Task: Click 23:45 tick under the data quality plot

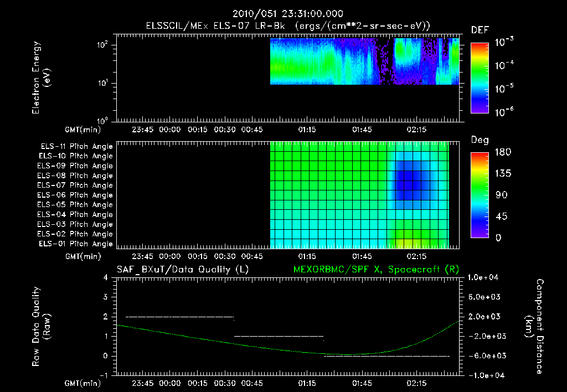Action: click(142, 383)
